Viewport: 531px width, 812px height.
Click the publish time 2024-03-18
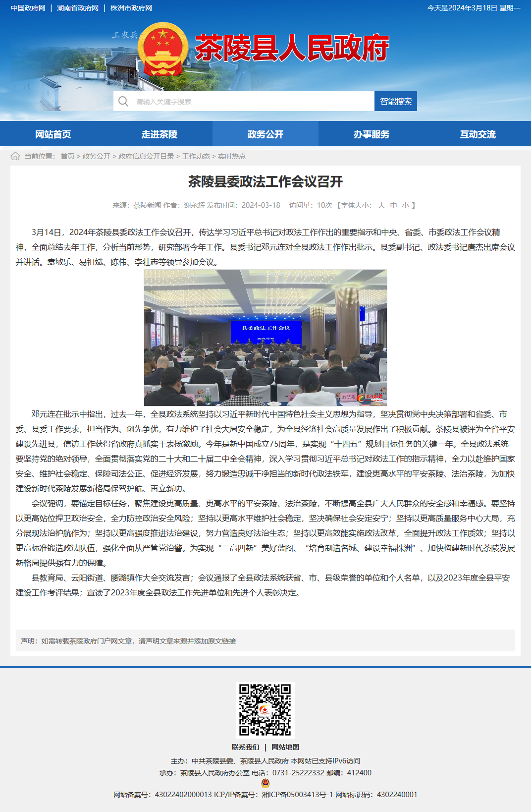(261, 205)
